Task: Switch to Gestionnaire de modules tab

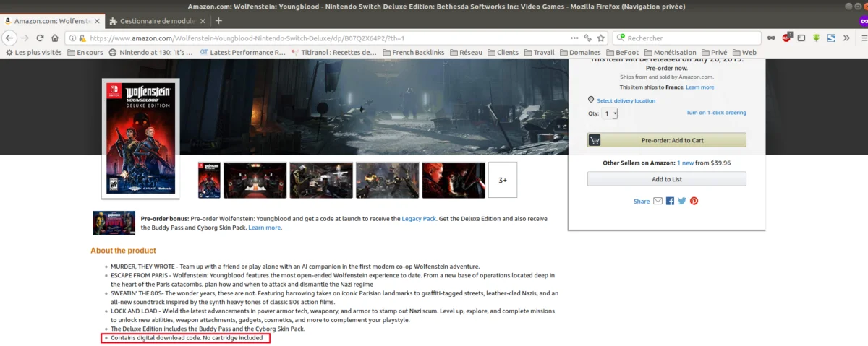Action: tap(153, 21)
